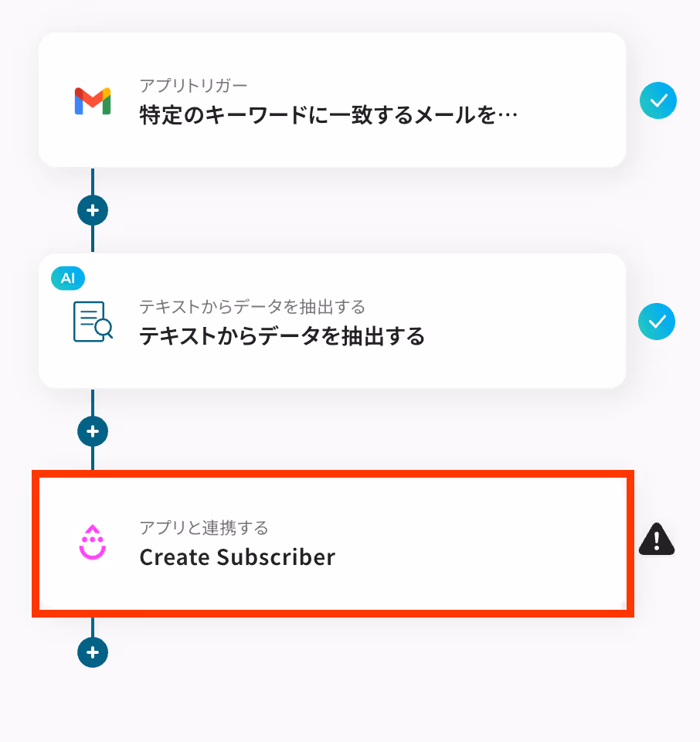Click the connector line above Create Subscriber
The width and height of the screenshot is (700, 742).
click(x=93, y=458)
